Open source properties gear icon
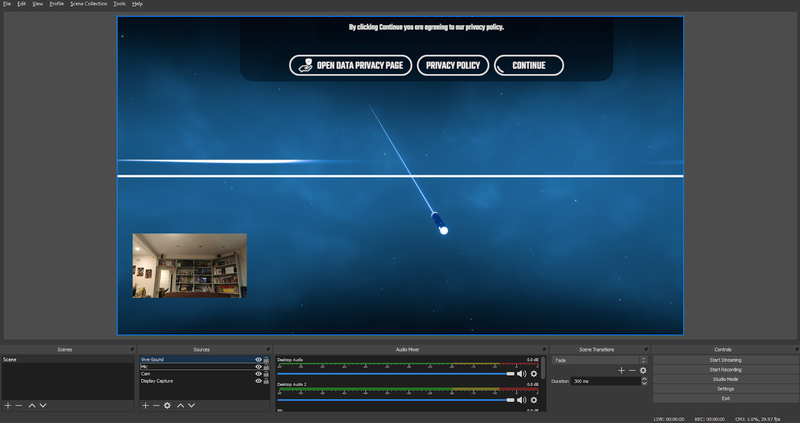 tap(167, 405)
